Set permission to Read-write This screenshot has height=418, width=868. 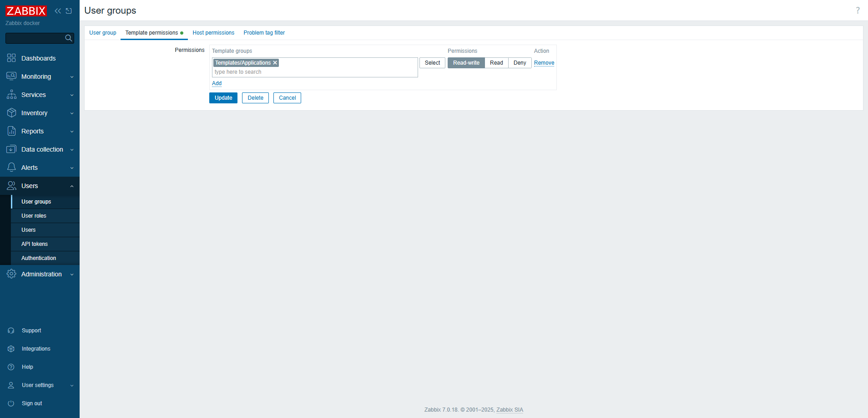(x=466, y=63)
